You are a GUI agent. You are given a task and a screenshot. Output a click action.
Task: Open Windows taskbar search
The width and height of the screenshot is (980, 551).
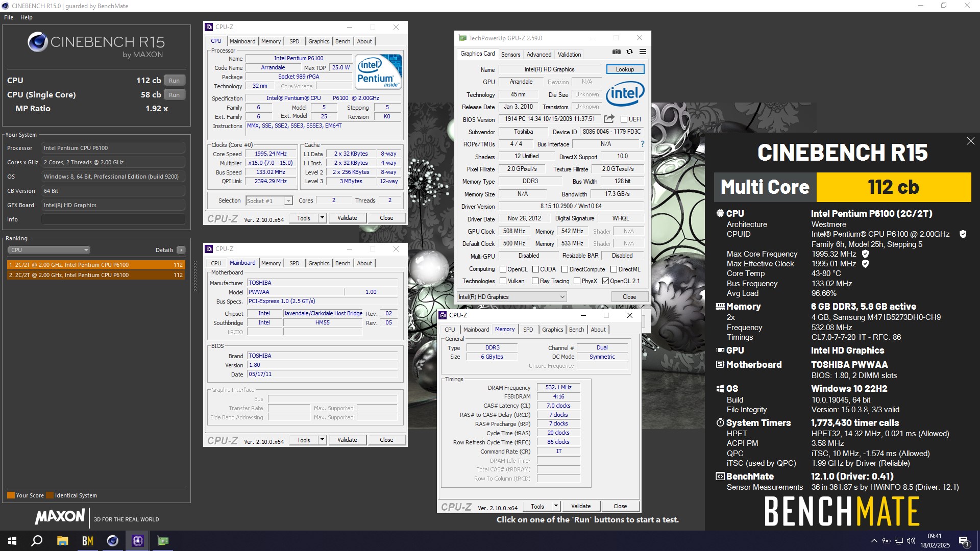point(37,541)
